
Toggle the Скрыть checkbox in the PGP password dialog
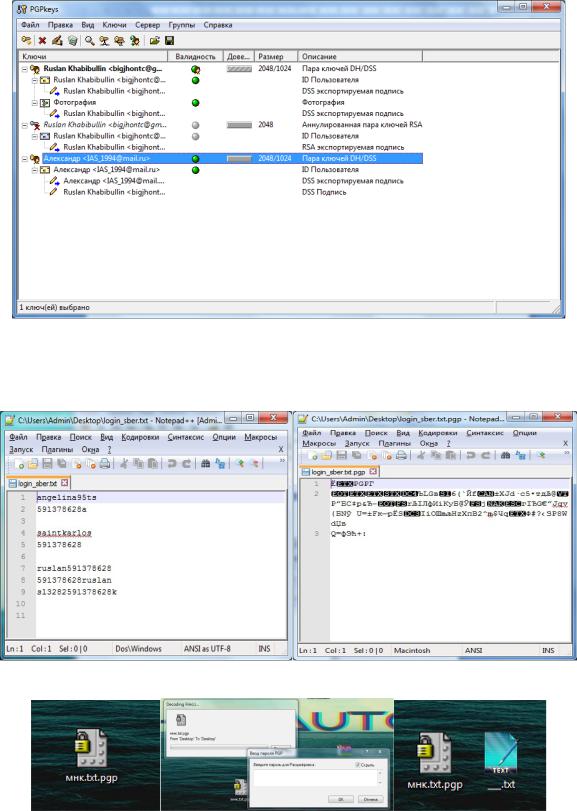[358, 764]
